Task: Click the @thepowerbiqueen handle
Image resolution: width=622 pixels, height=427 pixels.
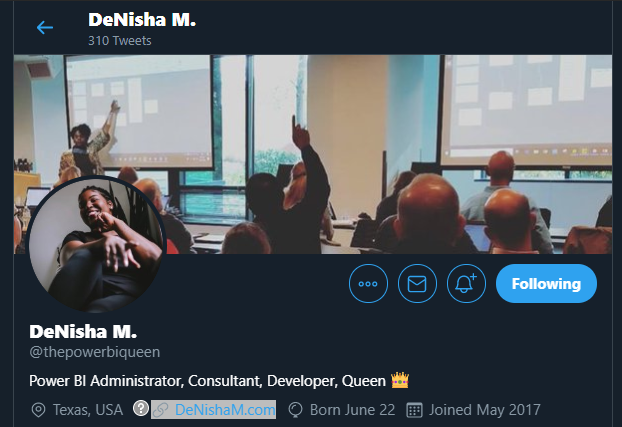Action: (x=95, y=352)
